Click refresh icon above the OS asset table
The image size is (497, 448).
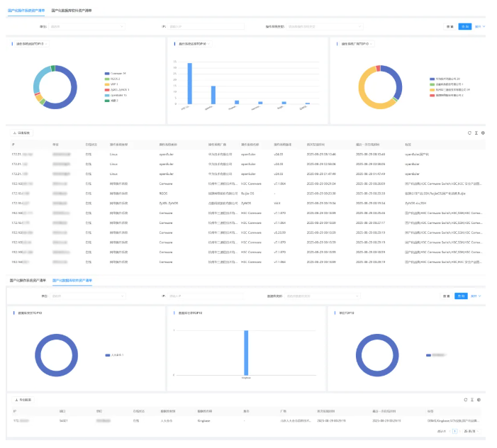(x=469, y=133)
